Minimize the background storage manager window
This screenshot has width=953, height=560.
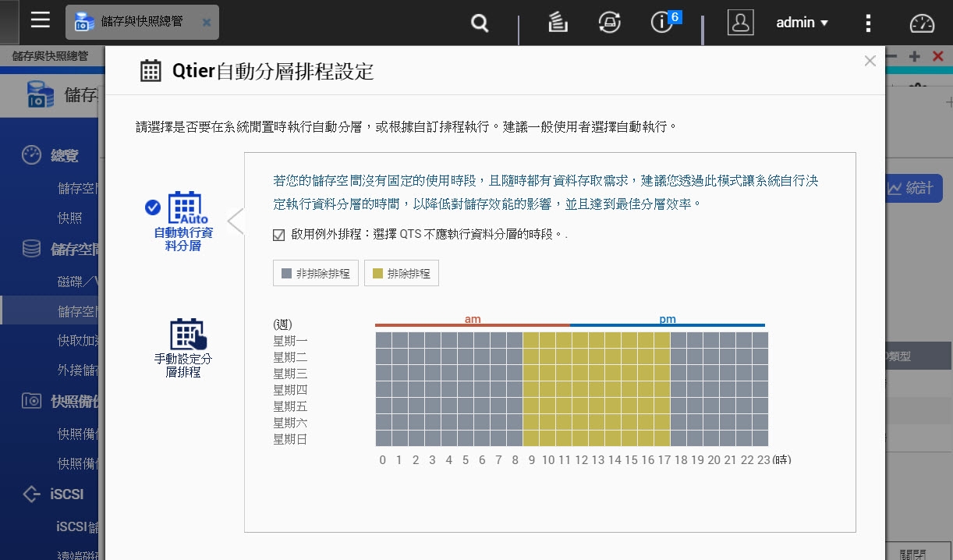pos(891,56)
